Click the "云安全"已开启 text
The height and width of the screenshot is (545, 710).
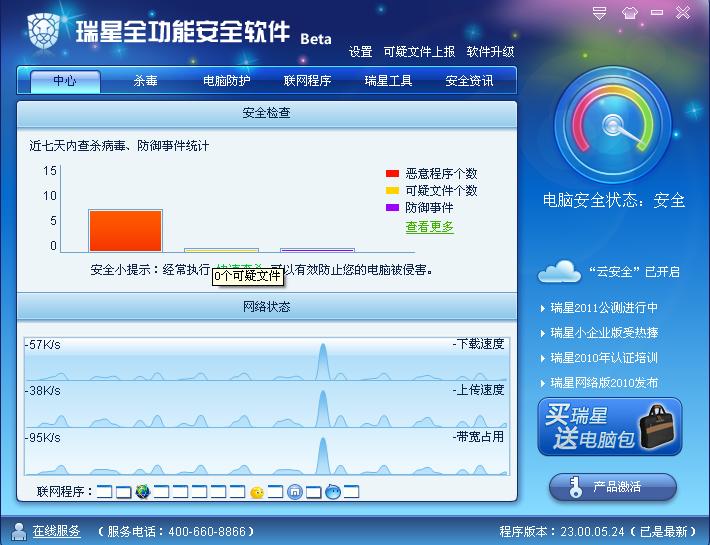[x=634, y=272]
